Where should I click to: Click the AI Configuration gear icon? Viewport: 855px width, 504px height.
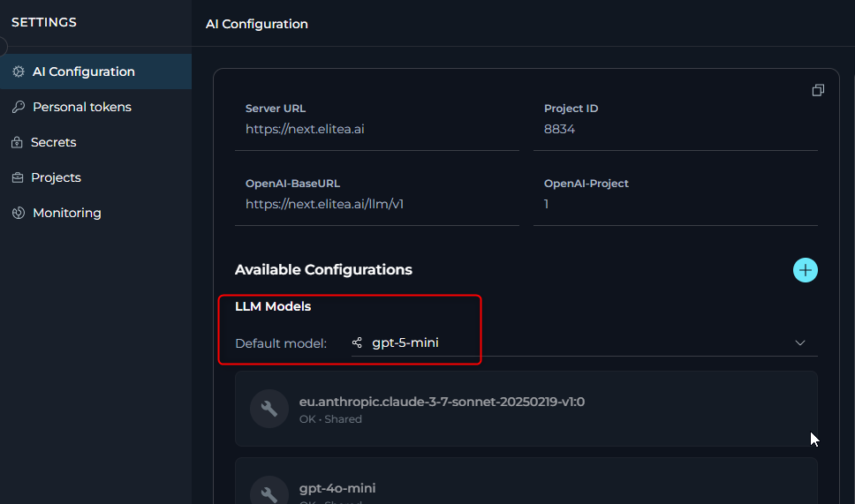pyautogui.click(x=18, y=71)
